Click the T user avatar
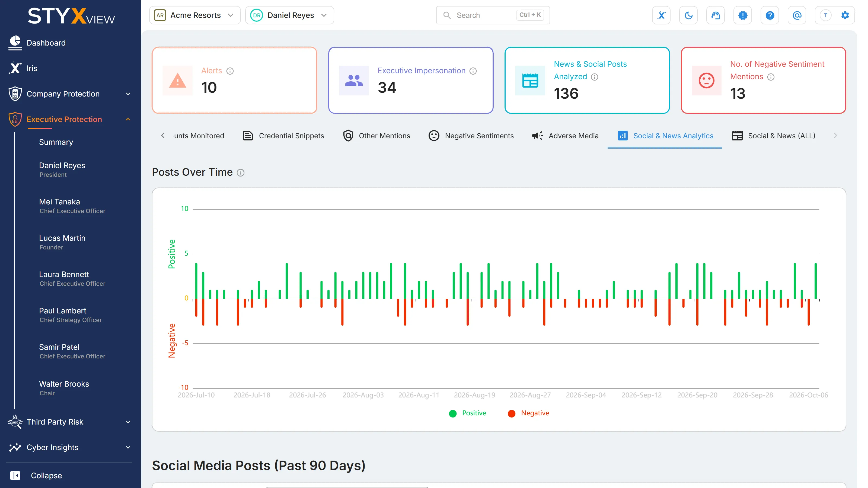 point(825,15)
